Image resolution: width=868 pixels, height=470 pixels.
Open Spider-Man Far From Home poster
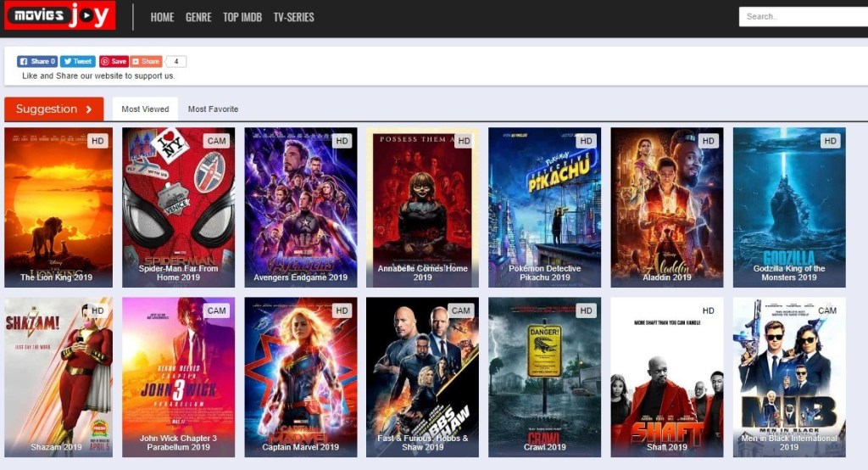[x=178, y=207]
